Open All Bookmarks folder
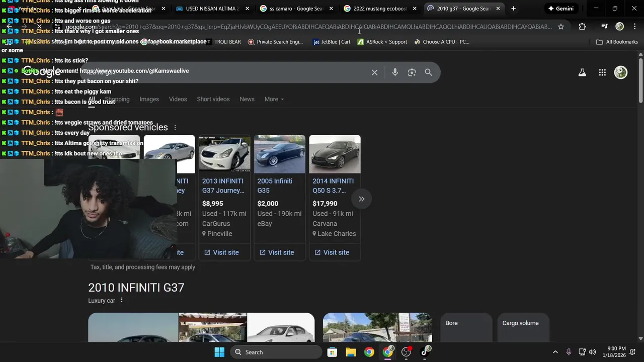Viewport: 644px width, 362px height. point(617,42)
